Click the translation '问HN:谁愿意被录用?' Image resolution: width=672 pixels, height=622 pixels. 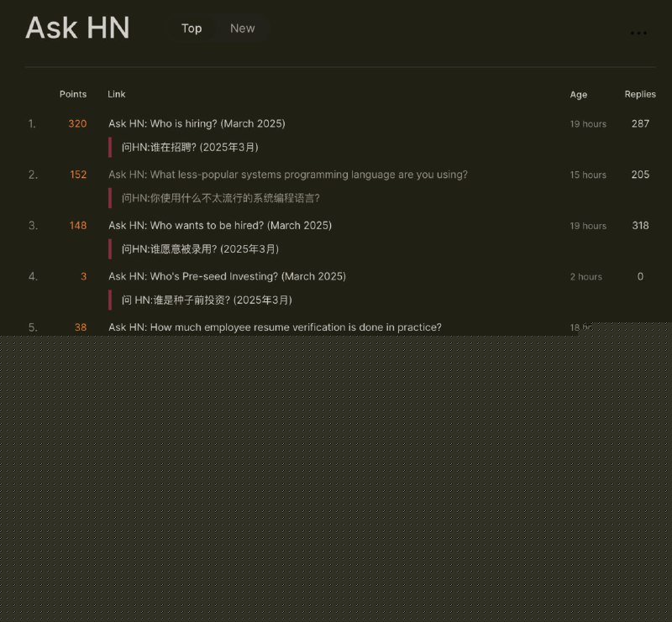click(x=200, y=248)
